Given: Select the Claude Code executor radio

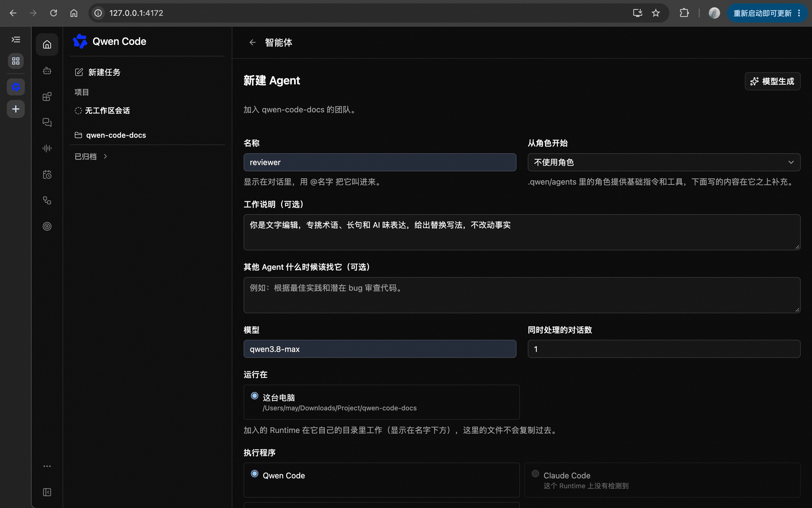Looking at the screenshot, I should point(535,474).
